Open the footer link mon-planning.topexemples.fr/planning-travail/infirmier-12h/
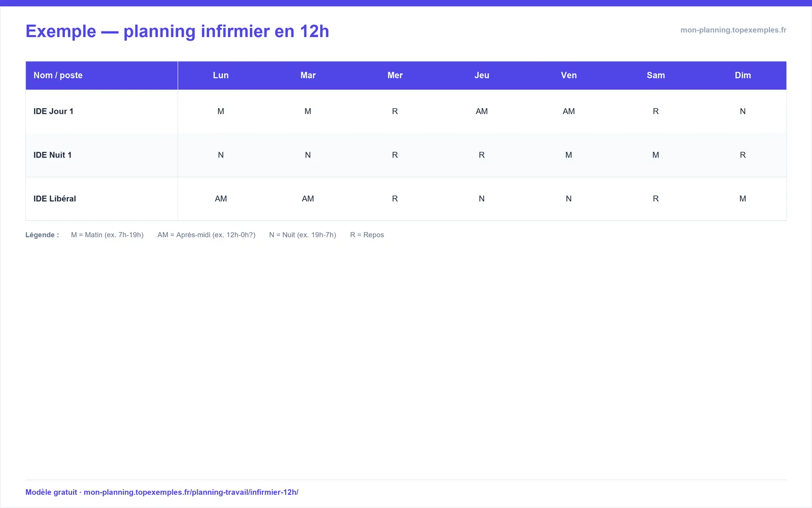Screen dimensions: 812x508 point(191,492)
